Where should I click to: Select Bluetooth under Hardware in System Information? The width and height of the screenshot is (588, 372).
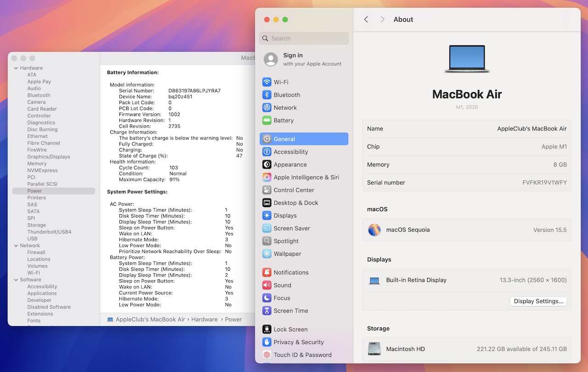pos(39,96)
